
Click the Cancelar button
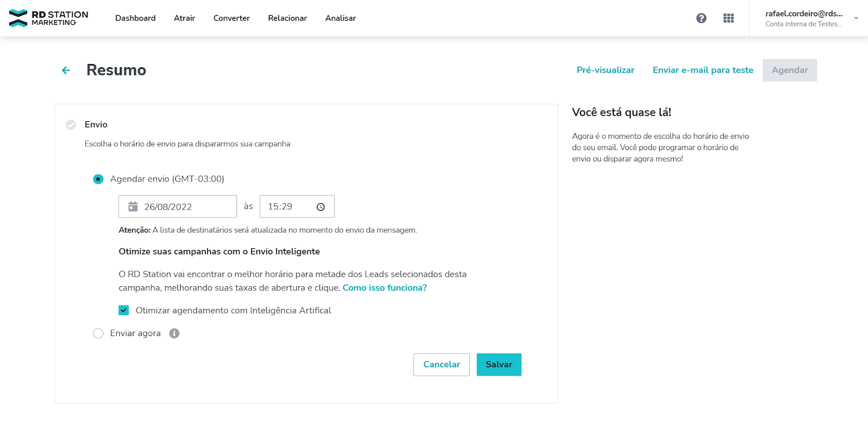point(442,365)
